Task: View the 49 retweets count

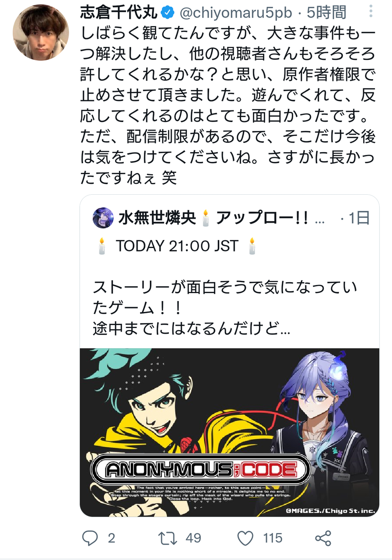Action: (x=193, y=538)
